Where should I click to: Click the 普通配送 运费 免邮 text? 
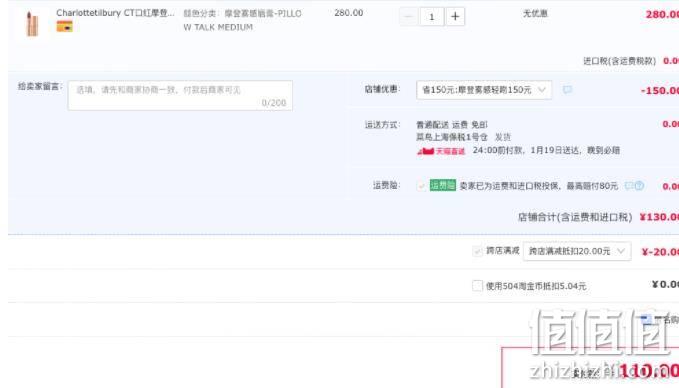tap(452, 125)
